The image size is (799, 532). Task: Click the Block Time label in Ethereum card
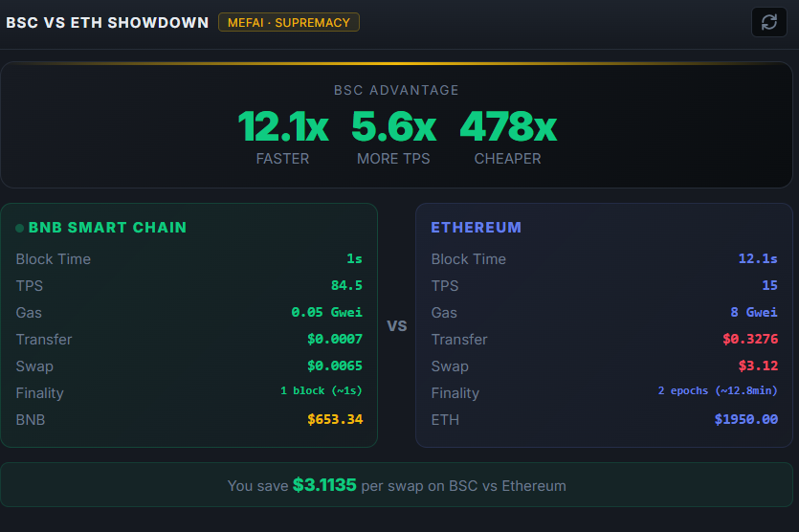(x=468, y=259)
